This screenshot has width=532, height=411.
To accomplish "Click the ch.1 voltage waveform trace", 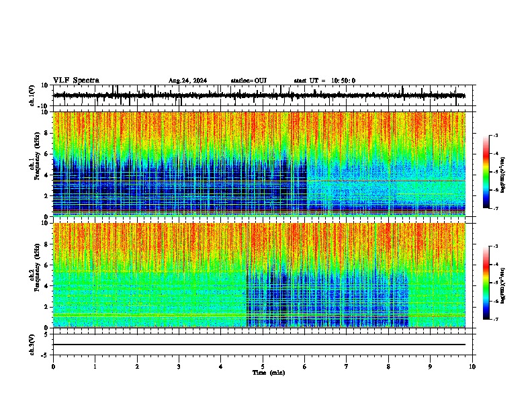I will pyautogui.click(x=259, y=95).
